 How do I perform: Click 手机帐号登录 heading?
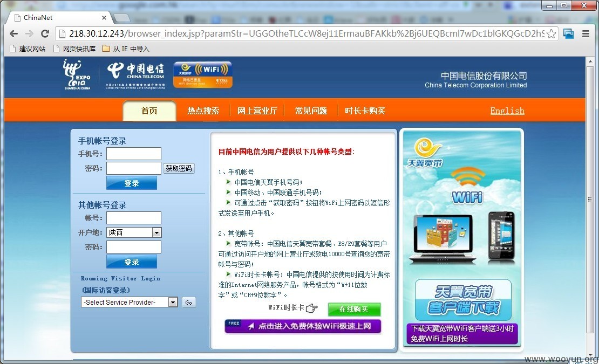pyautogui.click(x=102, y=141)
